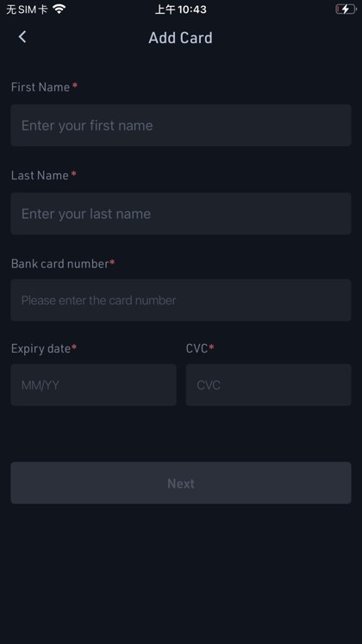Focus the 'Enter your last name' field

pyautogui.click(x=181, y=214)
